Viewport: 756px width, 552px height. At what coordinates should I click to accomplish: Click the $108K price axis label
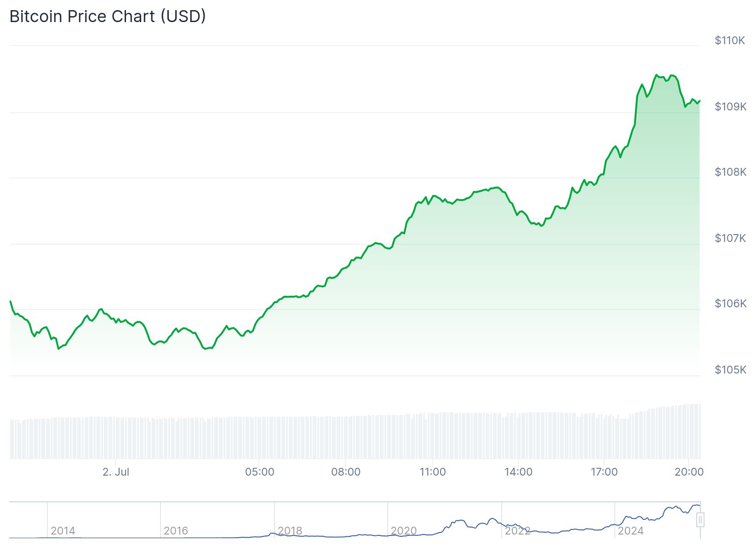click(x=730, y=172)
